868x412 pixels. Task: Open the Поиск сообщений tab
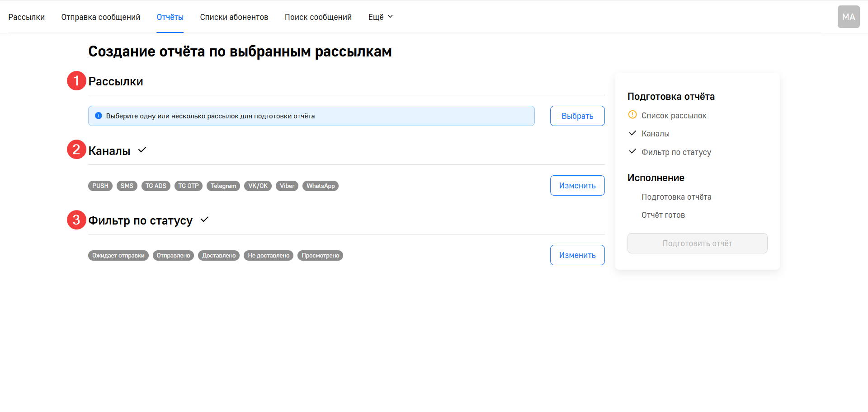point(318,17)
